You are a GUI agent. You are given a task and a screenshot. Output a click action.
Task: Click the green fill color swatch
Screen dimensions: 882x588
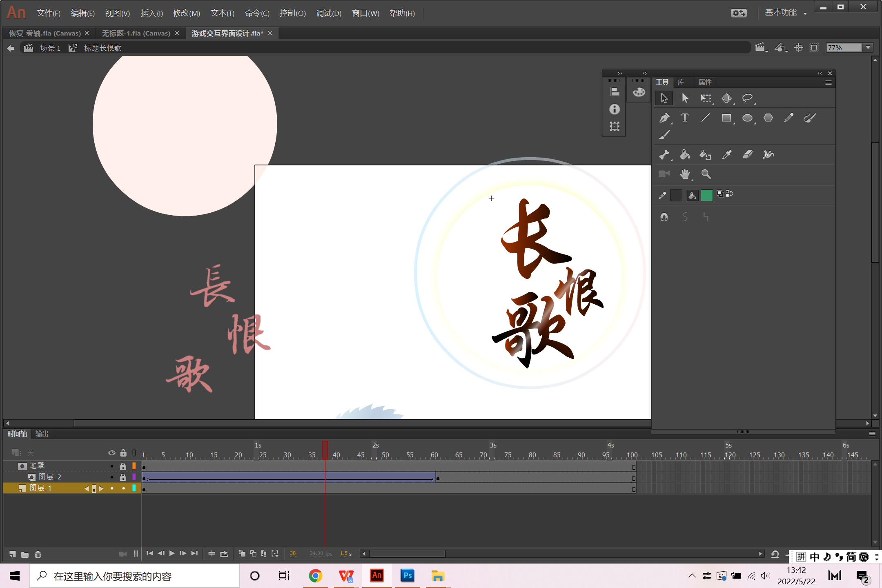706,195
